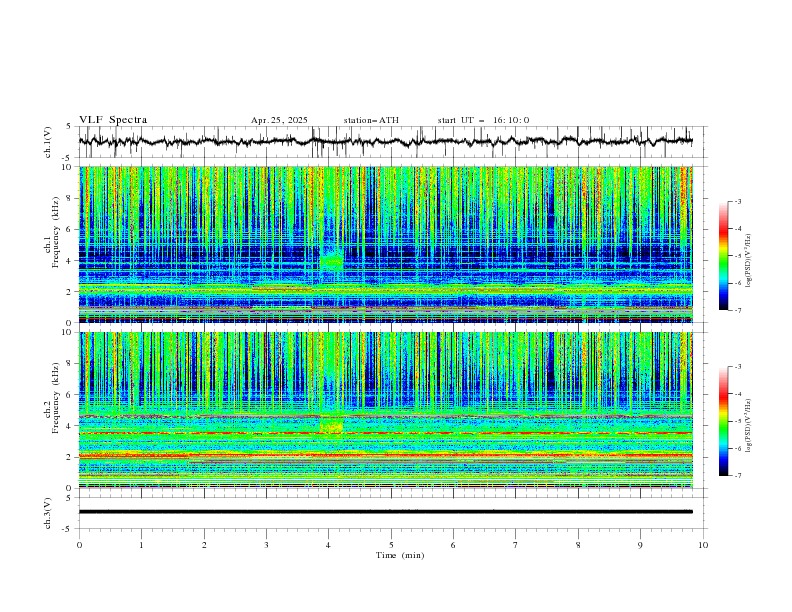Select the "Time (min)" axis label
The width and height of the screenshot is (792, 612).
coord(400,555)
